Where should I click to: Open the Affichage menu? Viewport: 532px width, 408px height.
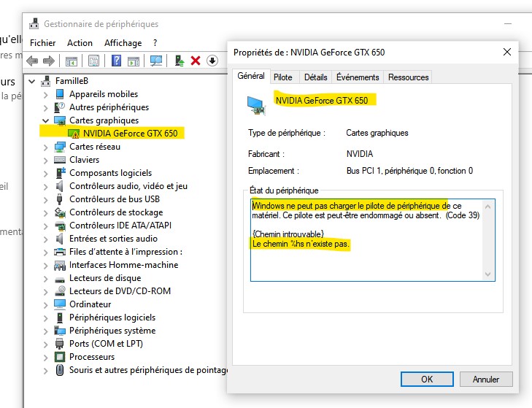(x=123, y=43)
